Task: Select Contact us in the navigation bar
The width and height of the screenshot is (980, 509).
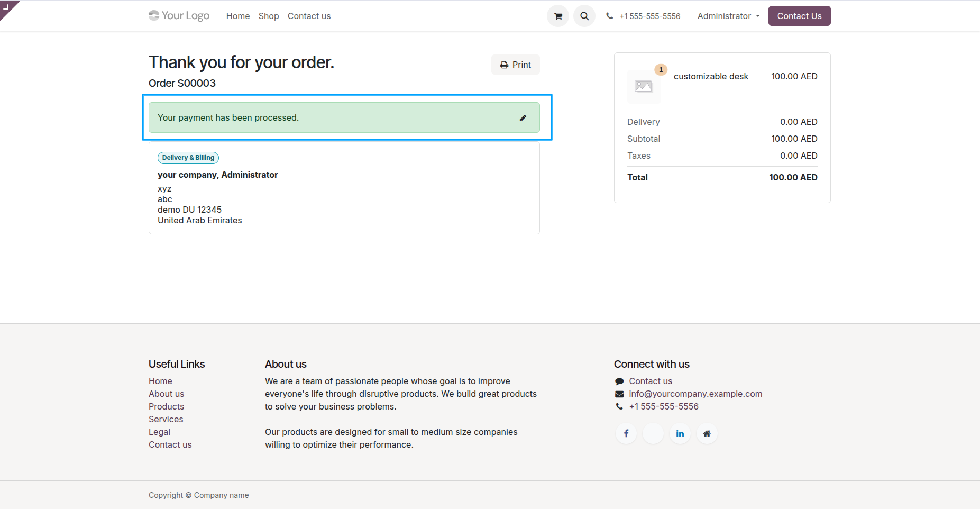Action: click(x=309, y=16)
